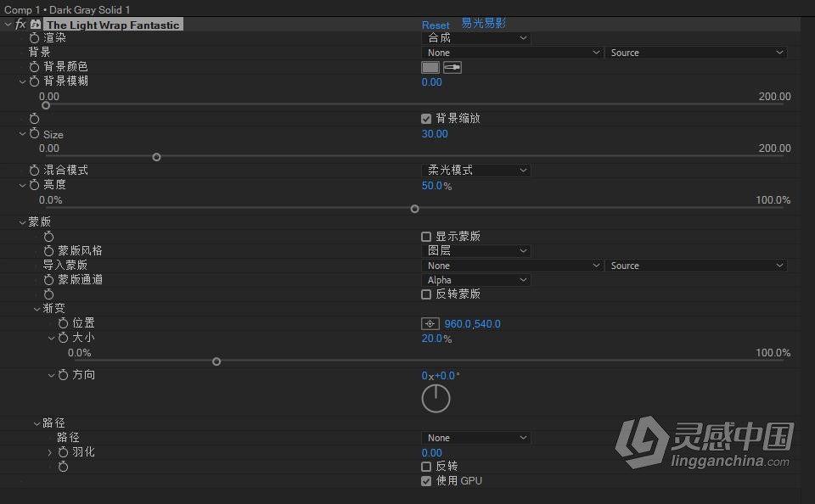Image resolution: width=815 pixels, height=504 pixels.
Task: Toggle the fx effect switch icon
Action: click(x=20, y=24)
